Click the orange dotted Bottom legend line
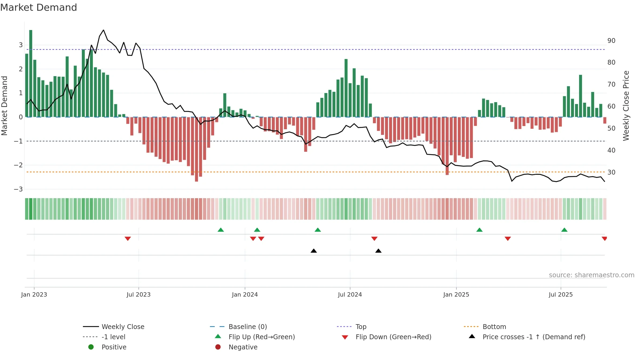This screenshot has height=362, width=644. 471,327
